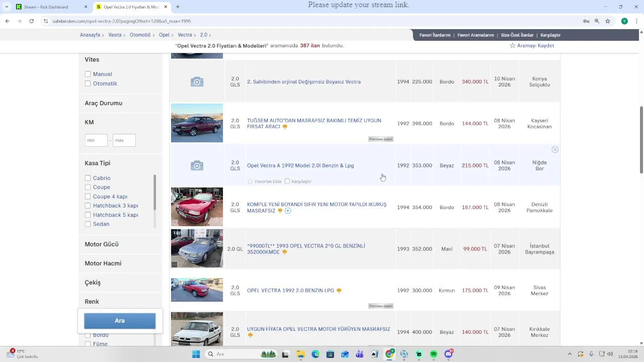Open File Explorer from the taskbar
This screenshot has height=362, width=644.
click(300, 354)
